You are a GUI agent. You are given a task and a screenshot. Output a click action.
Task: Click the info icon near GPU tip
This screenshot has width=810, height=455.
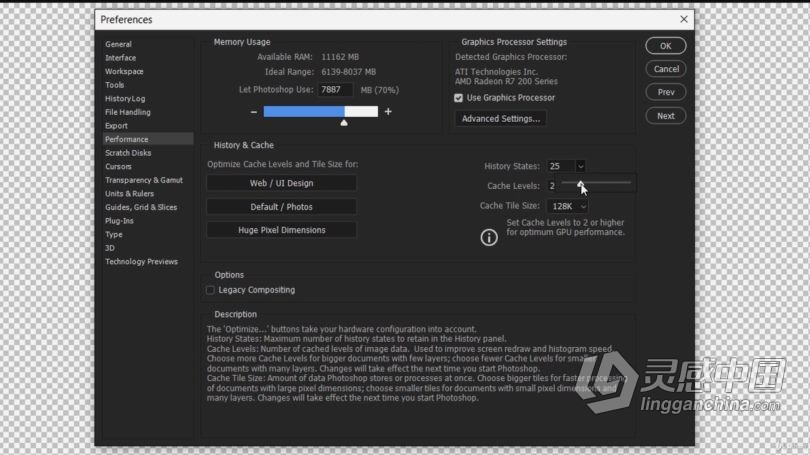(489, 238)
